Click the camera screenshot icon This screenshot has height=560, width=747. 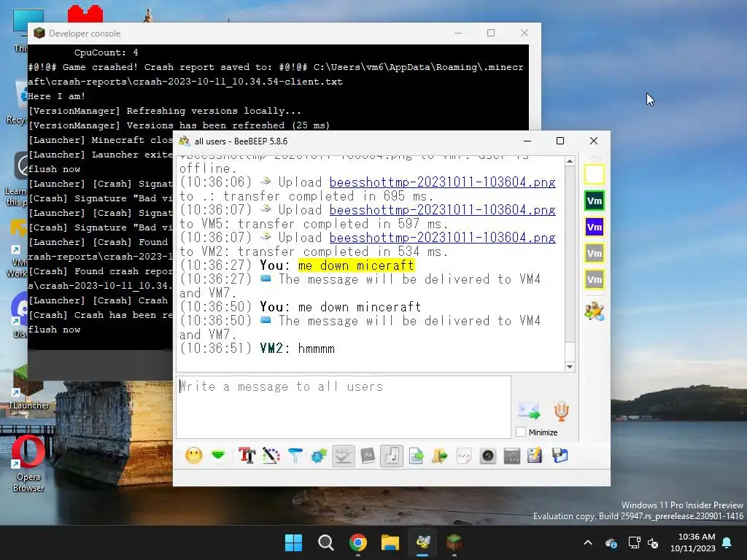(x=488, y=456)
